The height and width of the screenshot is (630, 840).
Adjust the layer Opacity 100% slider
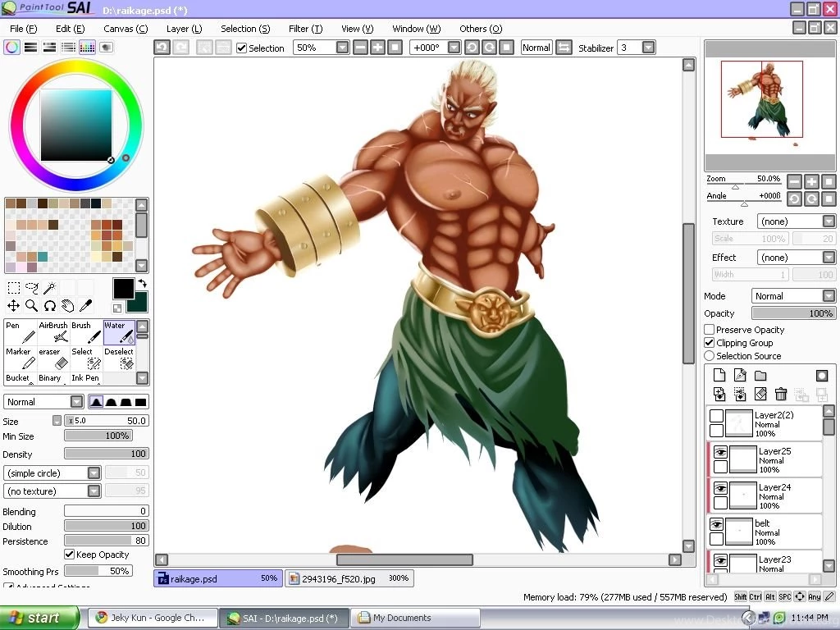[x=793, y=313]
